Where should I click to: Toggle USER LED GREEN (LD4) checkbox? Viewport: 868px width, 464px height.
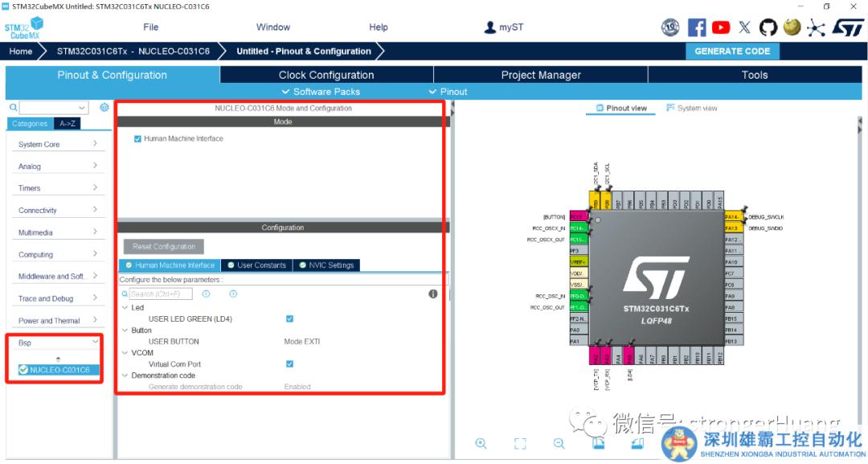[289, 318]
